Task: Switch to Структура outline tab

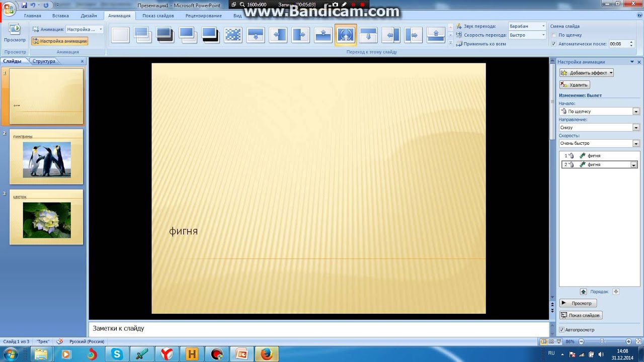Action: [x=44, y=61]
